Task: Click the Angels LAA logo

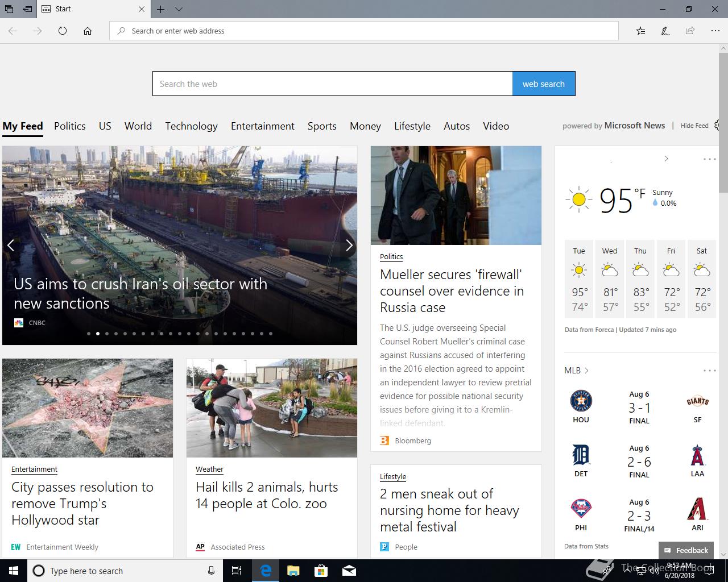Action: tap(697, 455)
